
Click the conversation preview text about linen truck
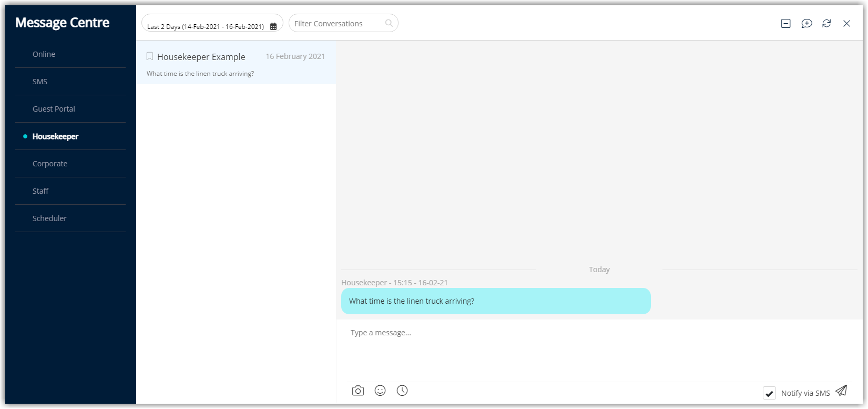[200, 74]
